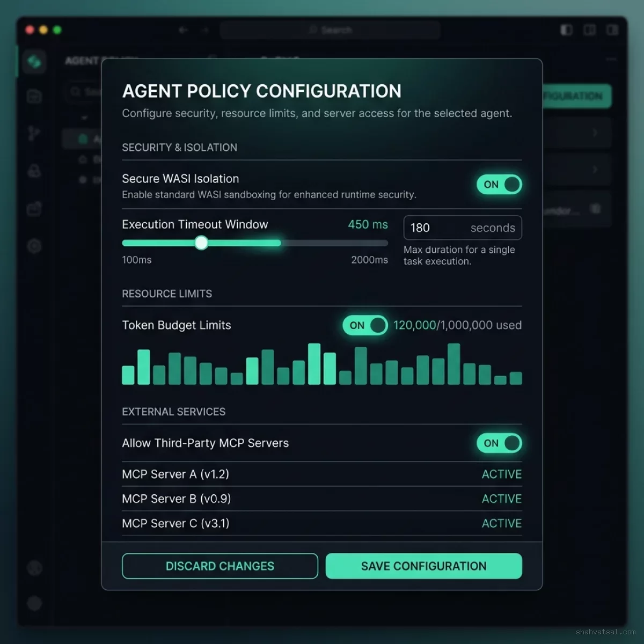Open the gear icon in the background sidebar
The width and height of the screenshot is (644, 644).
tap(34, 246)
